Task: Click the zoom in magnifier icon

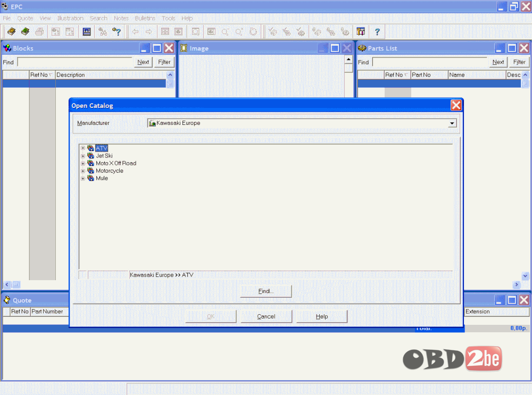Action: [239, 31]
